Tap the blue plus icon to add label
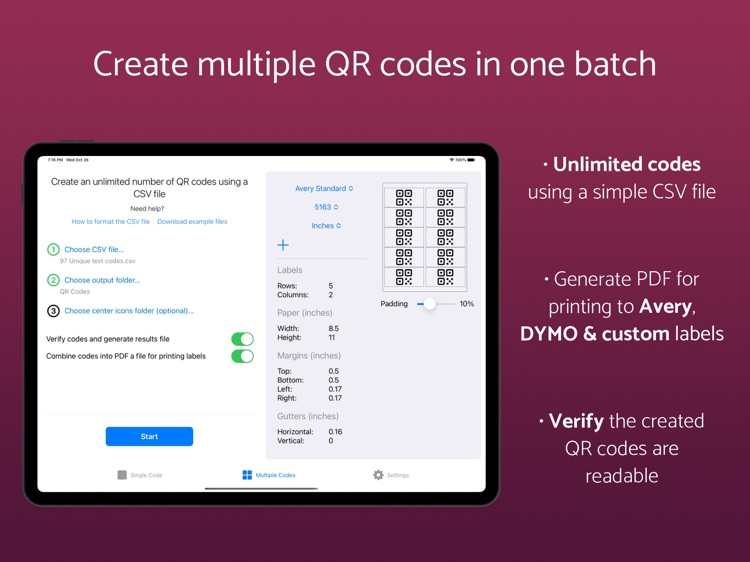 (x=283, y=245)
